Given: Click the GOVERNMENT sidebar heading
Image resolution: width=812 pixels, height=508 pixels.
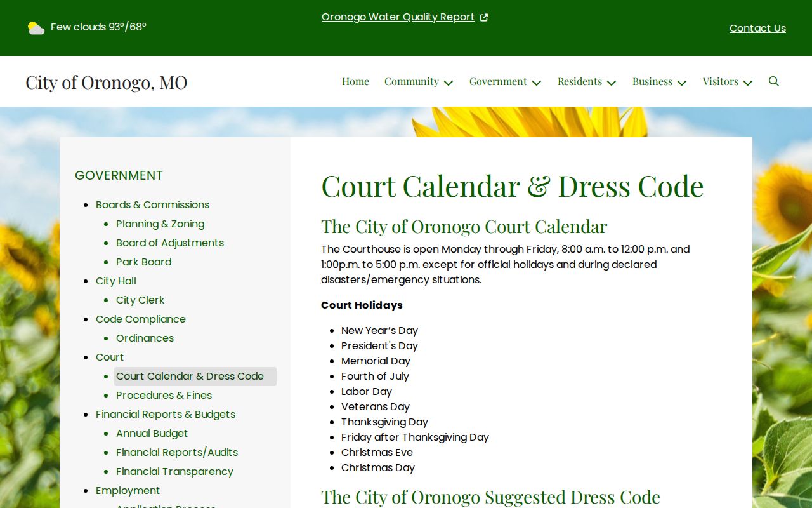Looking at the screenshot, I should (119, 175).
